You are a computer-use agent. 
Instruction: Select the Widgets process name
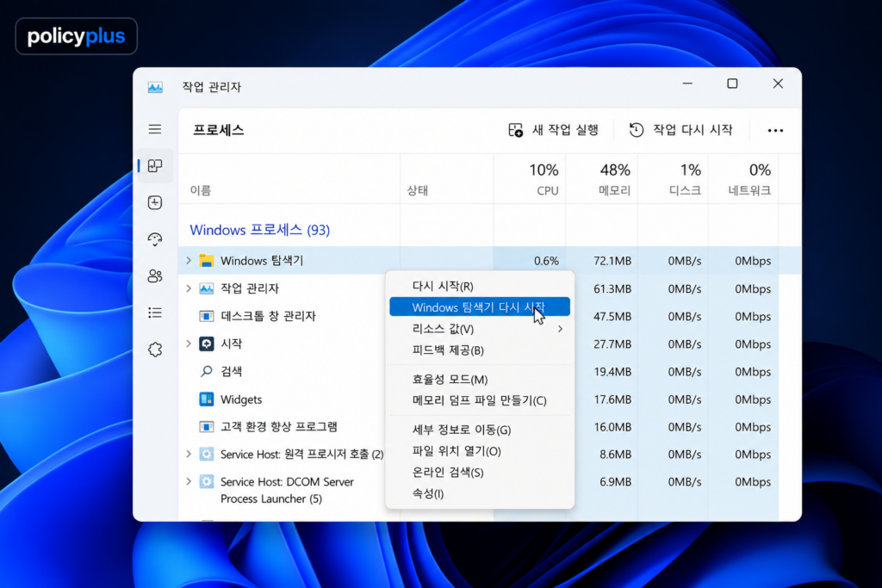[241, 399]
